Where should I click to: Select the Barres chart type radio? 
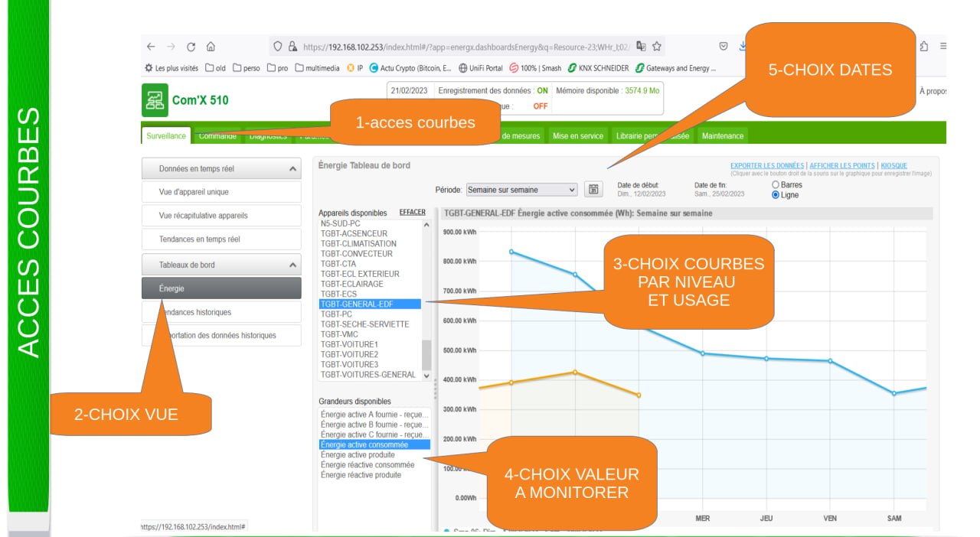tap(776, 185)
